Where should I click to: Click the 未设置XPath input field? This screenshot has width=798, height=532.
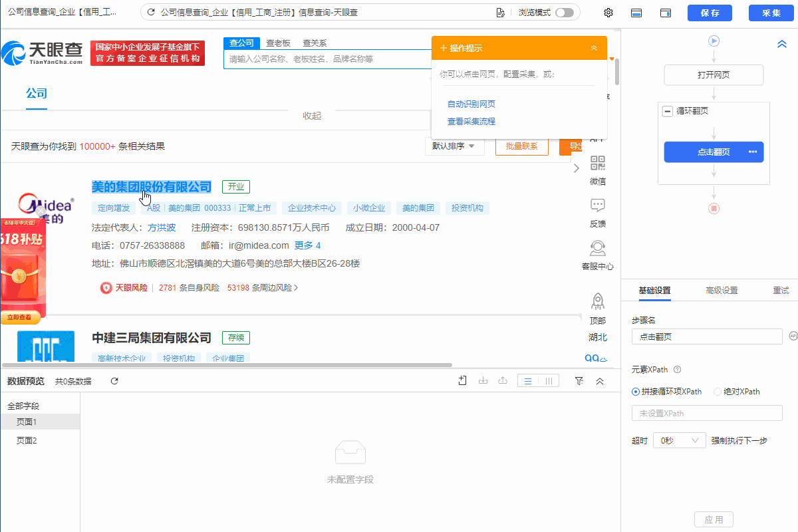(707, 413)
